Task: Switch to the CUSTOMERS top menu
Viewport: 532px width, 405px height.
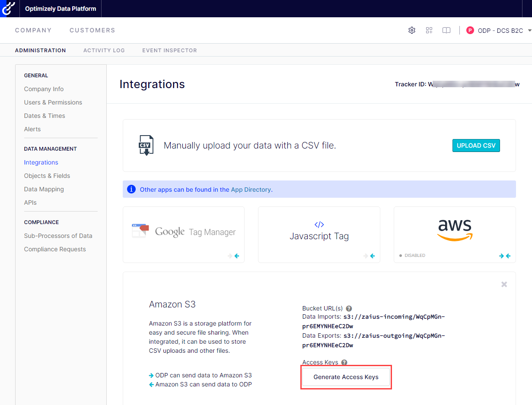Action: 92,30
